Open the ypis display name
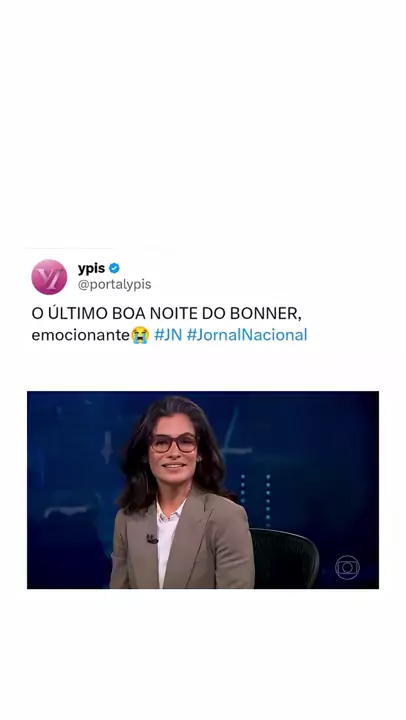The image size is (406, 720). tap(91, 268)
